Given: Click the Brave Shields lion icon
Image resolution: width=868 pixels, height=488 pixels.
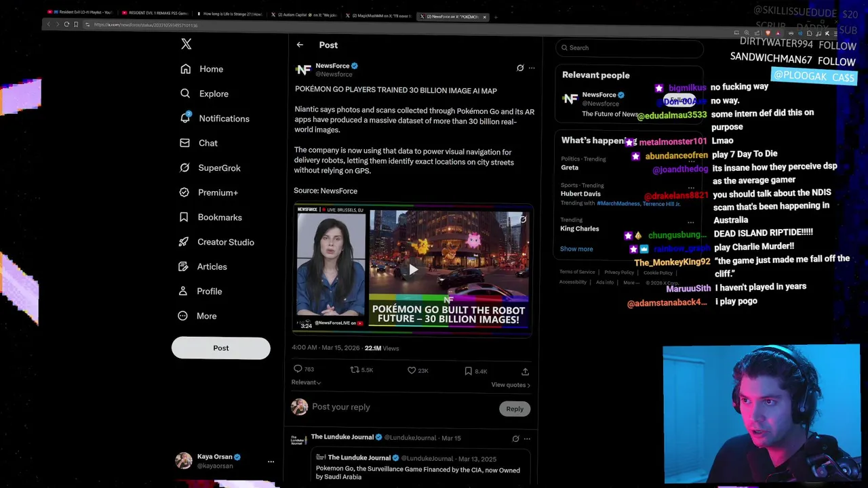Looking at the screenshot, I should (x=768, y=33).
